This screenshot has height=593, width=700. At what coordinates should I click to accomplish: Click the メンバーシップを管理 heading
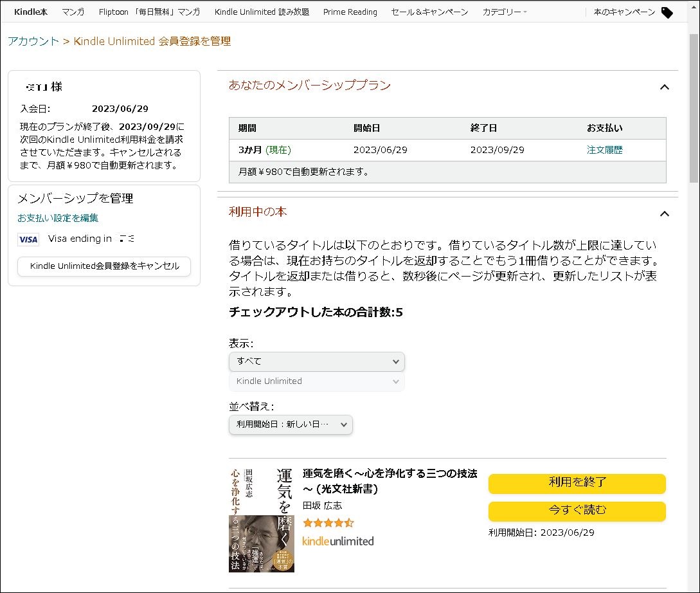pos(75,198)
